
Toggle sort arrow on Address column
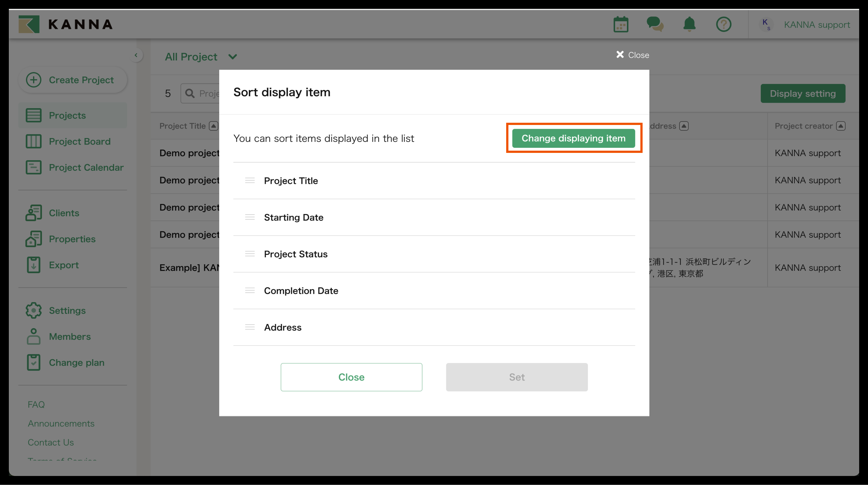[x=684, y=126]
